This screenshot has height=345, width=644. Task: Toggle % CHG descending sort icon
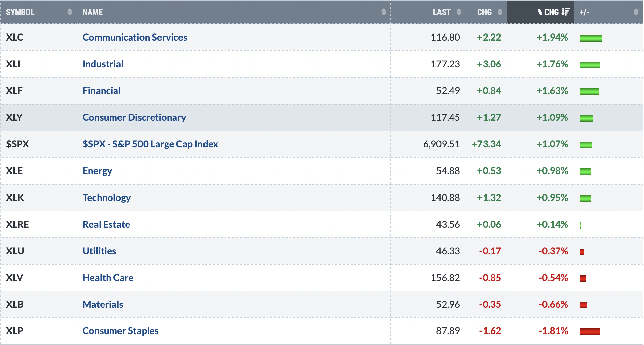tap(565, 12)
